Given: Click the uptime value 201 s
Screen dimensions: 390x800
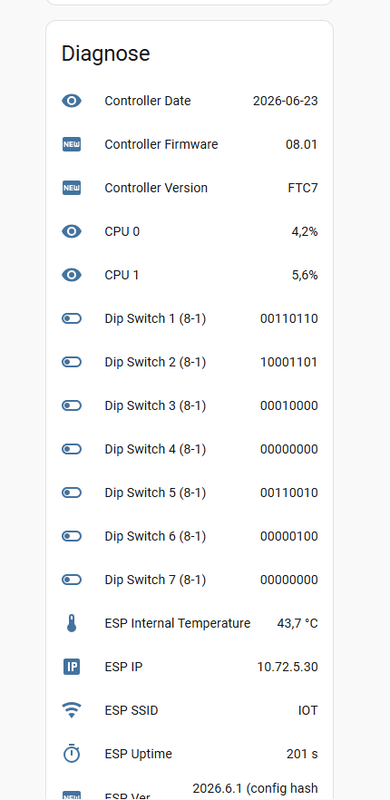Looking at the screenshot, I should [x=302, y=754].
